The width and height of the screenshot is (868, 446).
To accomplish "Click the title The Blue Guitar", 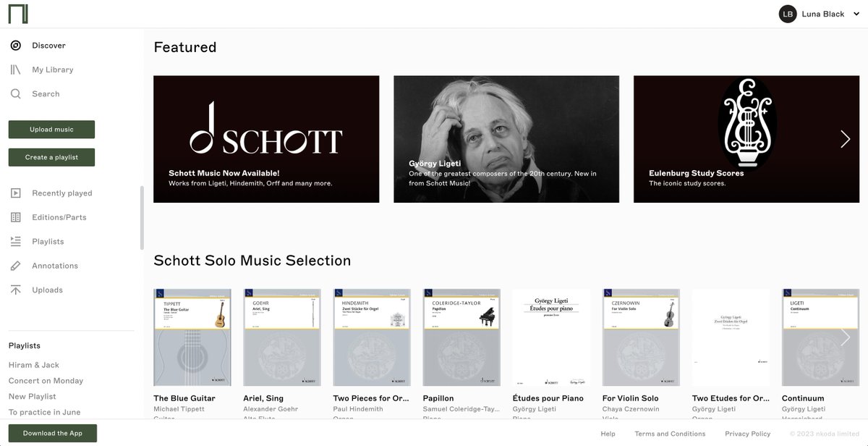I will click(x=184, y=398).
